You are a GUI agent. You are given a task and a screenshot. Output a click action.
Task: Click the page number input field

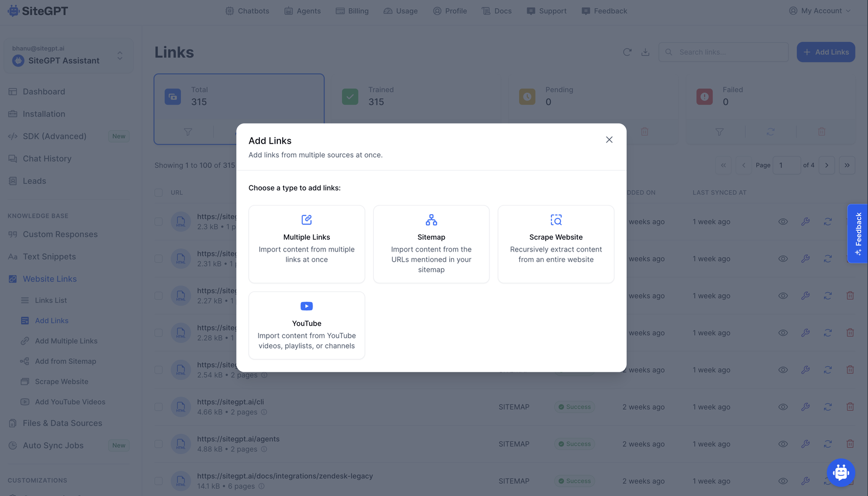787,165
